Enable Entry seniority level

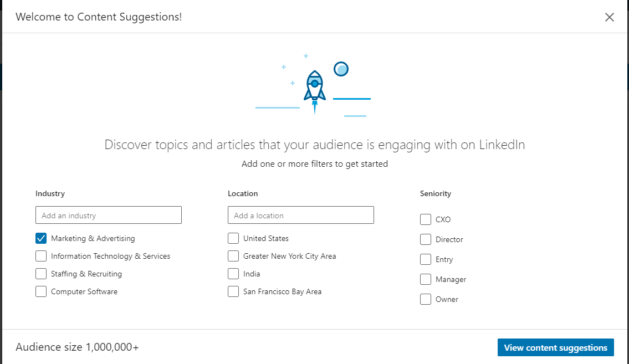(x=426, y=259)
